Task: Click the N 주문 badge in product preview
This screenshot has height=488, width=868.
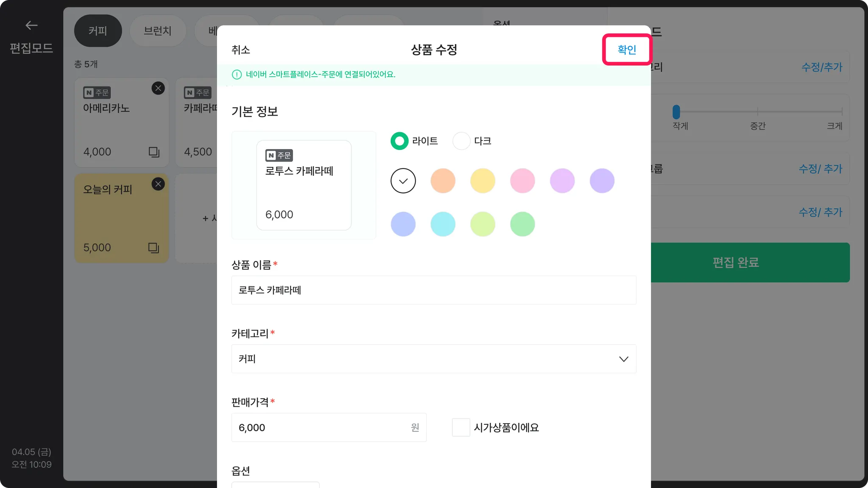Action: (x=279, y=155)
